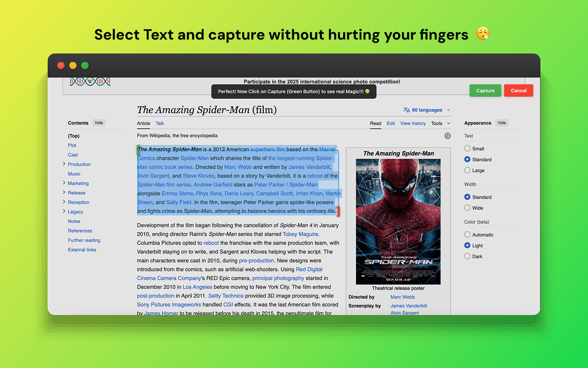Select the Small text size option

(468, 149)
